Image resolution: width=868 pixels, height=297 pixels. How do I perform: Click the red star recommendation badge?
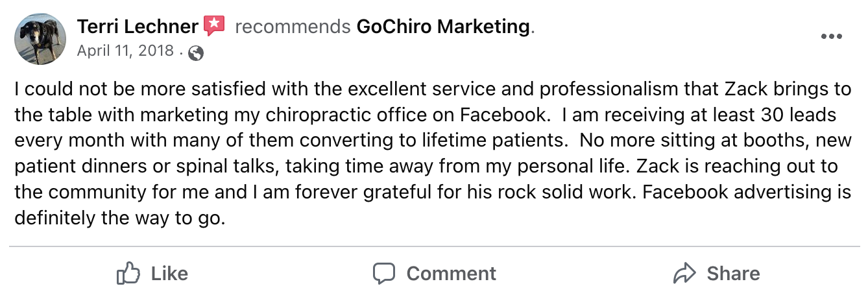[x=214, y=27]
